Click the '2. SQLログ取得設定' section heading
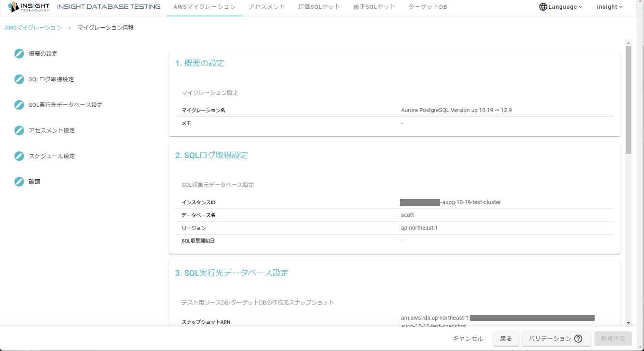The width and height of the screenshot is (644, 351). [x=212, y=155]
